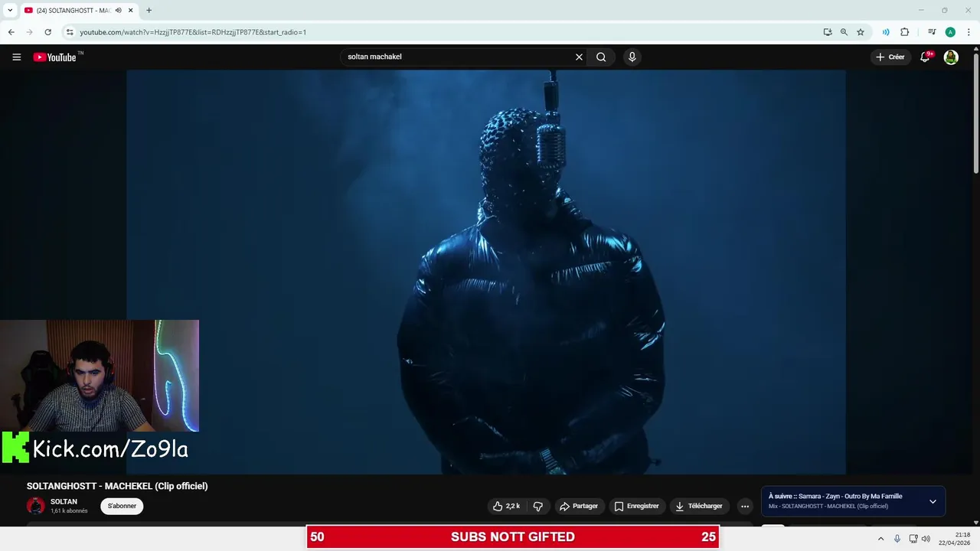
Task: Open the YouTube guide hamburger menu
Action: 16,57
